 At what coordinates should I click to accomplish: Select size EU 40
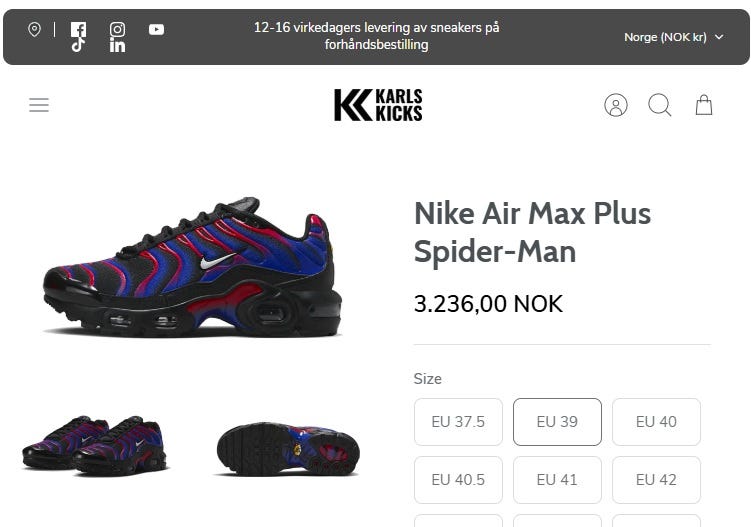(x=656, y=422)
